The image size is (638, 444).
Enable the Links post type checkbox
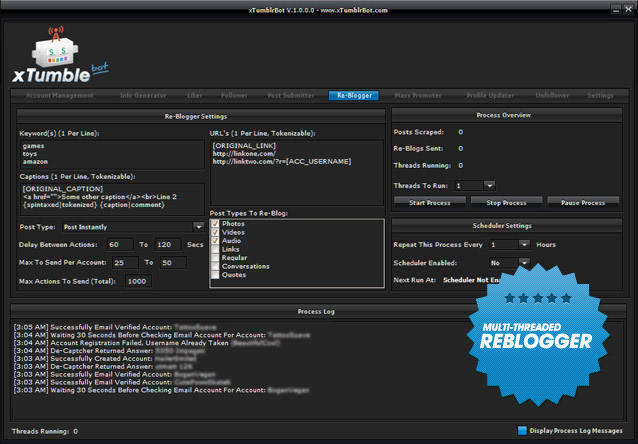click(216, 249)
